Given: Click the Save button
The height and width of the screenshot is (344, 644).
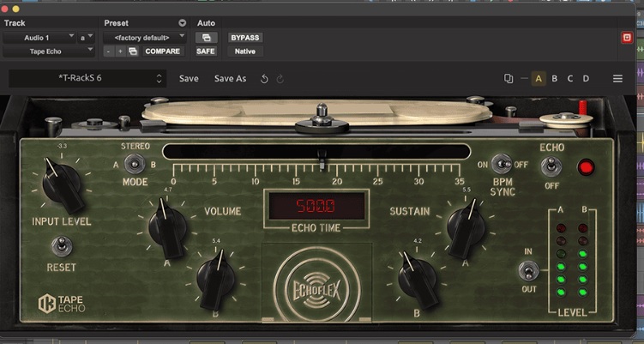Looking at the screenshot, I should point(189,79).
